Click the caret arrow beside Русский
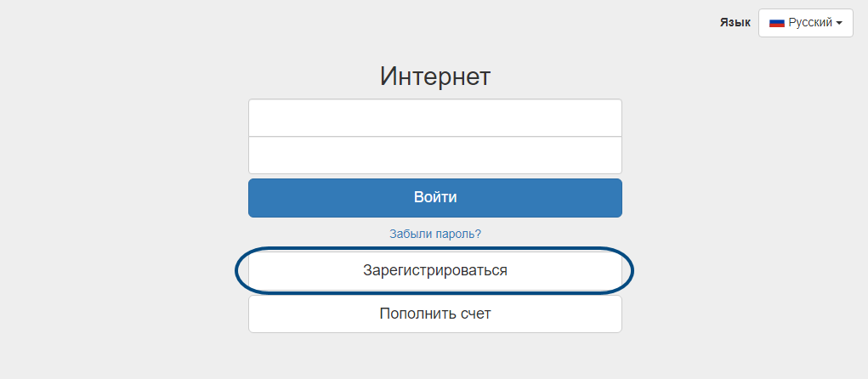The height and width of the screenshot is (379, 868). coord(839,23)
